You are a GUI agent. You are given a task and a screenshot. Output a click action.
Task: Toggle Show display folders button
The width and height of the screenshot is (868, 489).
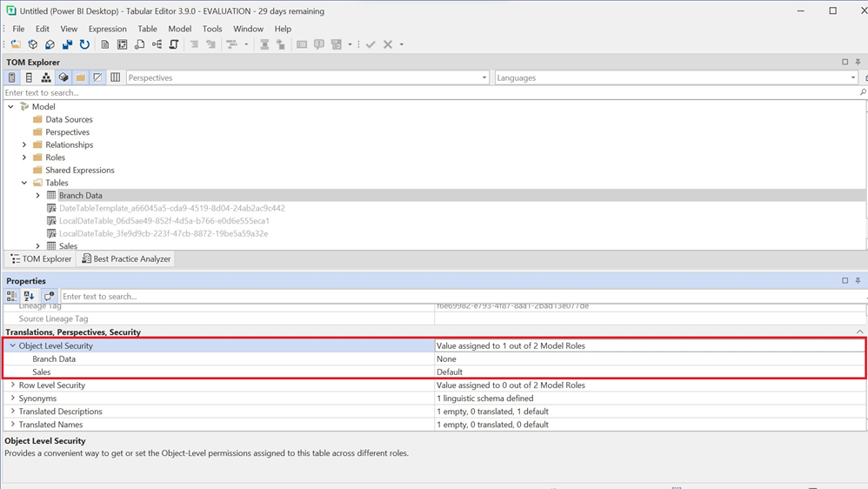(x=80, y=77)
